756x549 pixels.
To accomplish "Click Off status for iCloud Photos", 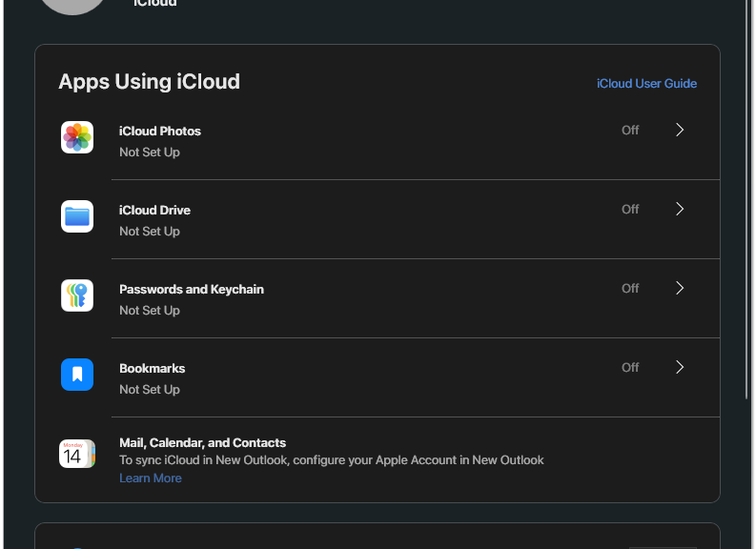I will (630, 131).
